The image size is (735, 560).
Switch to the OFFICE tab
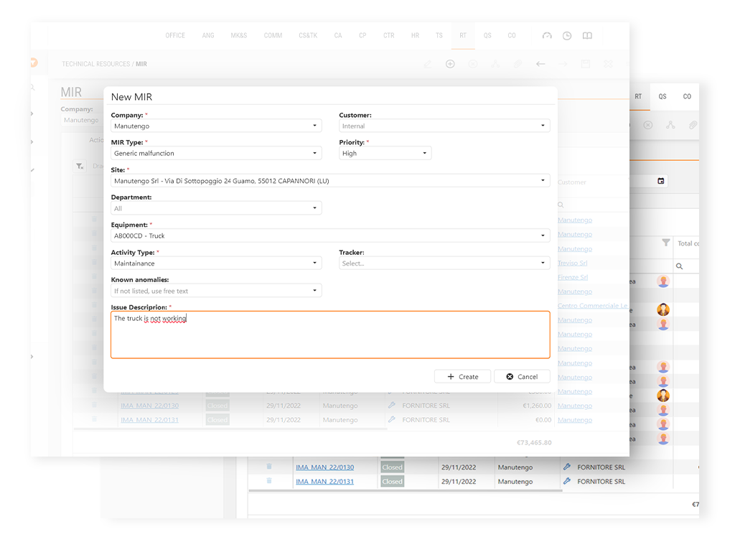(x=175, y=35)
